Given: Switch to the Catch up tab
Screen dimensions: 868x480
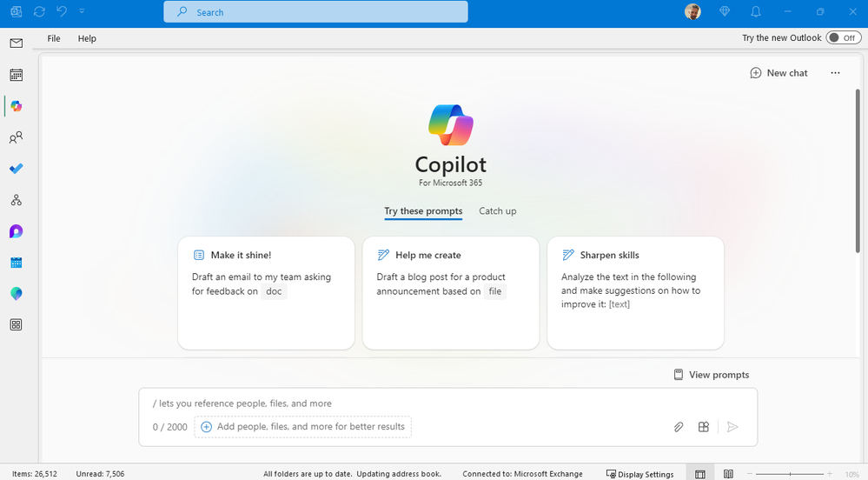Looking at the screenshot, I should coord(498,211).
